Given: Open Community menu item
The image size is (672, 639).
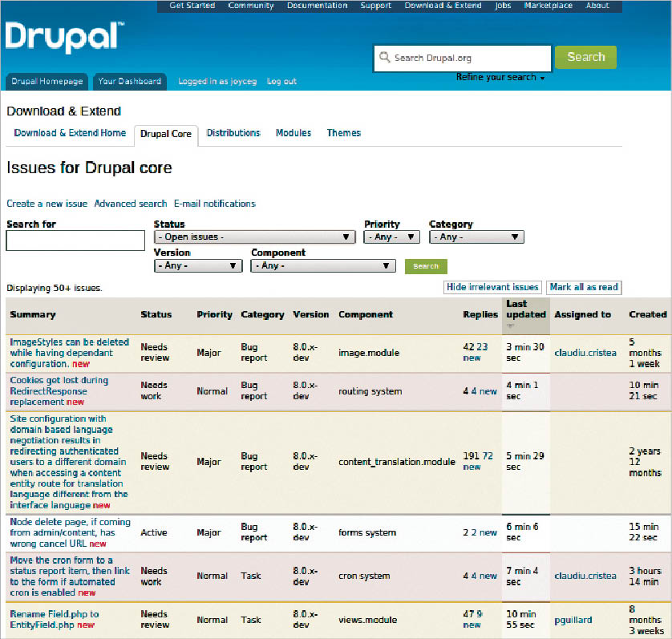Looking at the screenshot, I should click(x=251, y=6).
